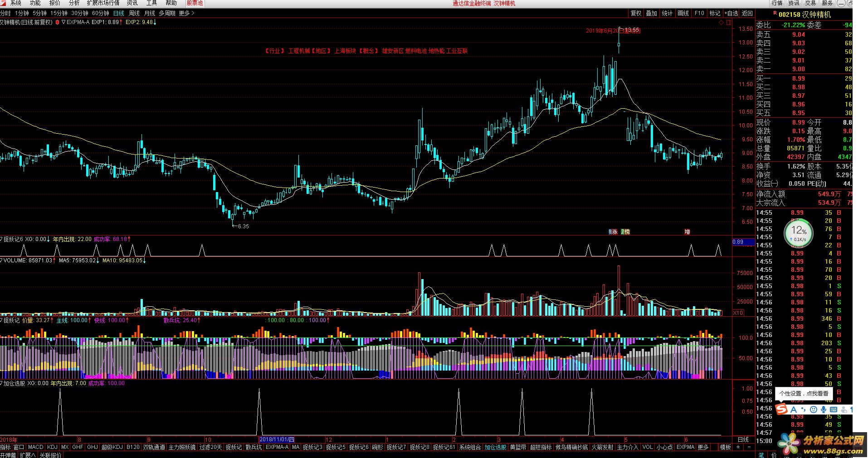Viewport: 868px width, 458px height.
Task: Click the 个性设置，点我看看 tooltip
Action: [804, 394]
